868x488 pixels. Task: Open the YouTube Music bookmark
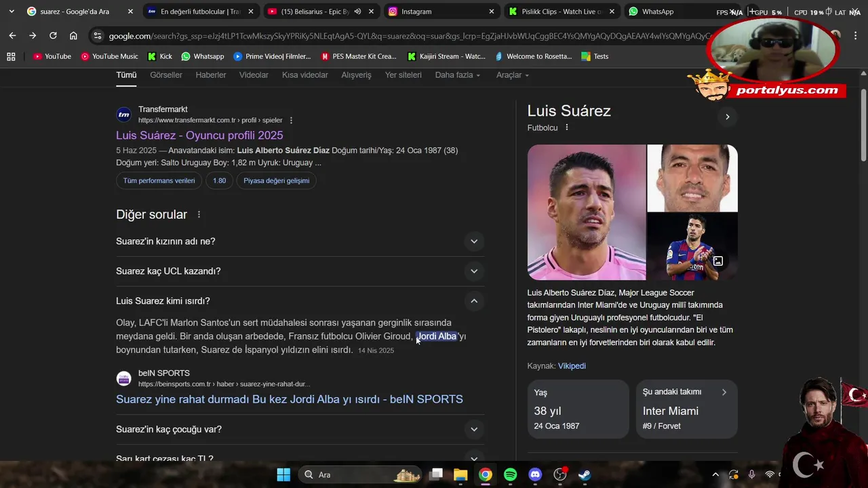[x=109, y=56]
